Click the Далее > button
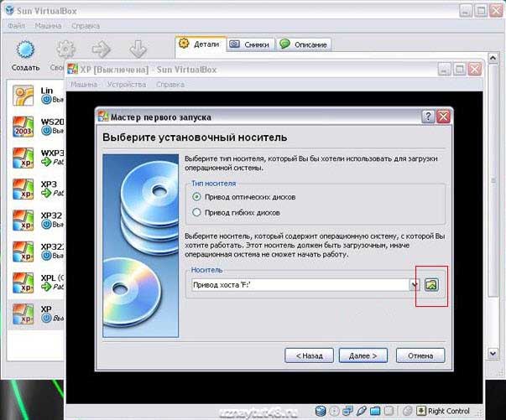 pos(363,355)
